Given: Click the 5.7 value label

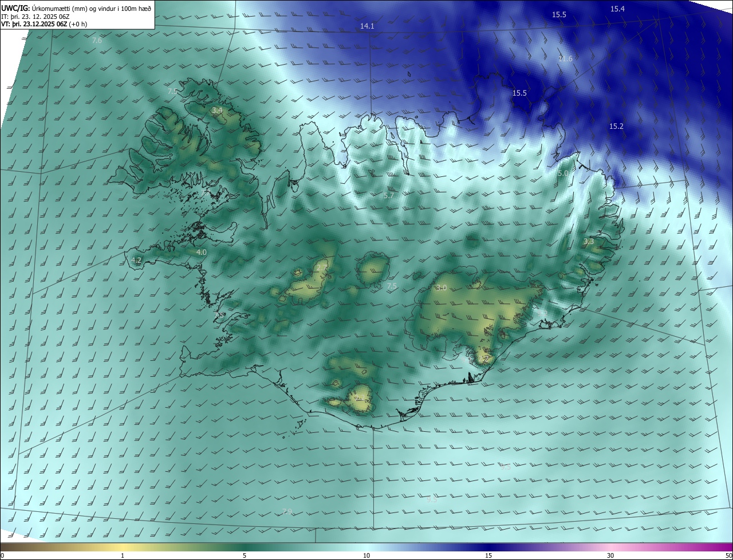Looking at the screenshot, I should [389, 196].
